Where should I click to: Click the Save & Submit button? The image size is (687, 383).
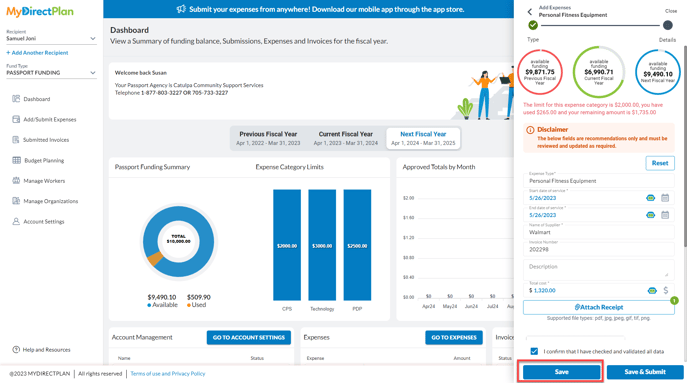(x=645, y=372)
